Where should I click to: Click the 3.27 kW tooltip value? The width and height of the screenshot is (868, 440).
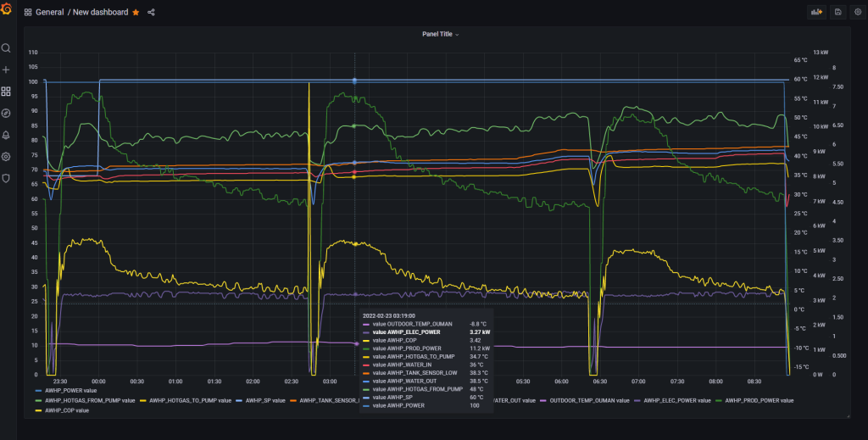coord(480,332)
